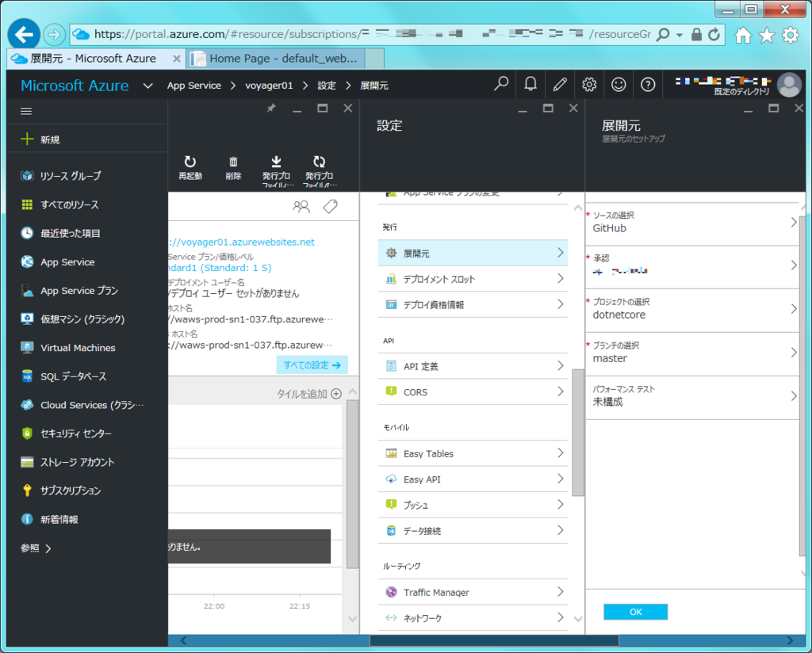The height and width of the screenshot is (653, 812).
Task: Open ブランチの選択 master row
Action: pos(691,353)
